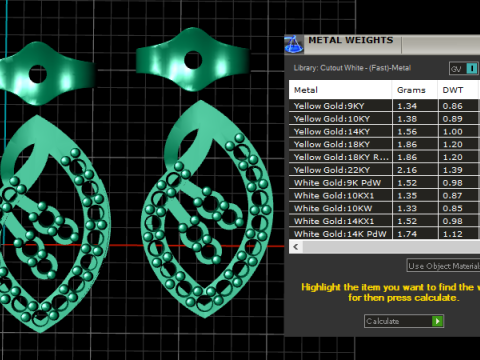Select the Yellow Gold:18KY R... row
The width and height of the screenshot is (480, 360).
(384, 157)
